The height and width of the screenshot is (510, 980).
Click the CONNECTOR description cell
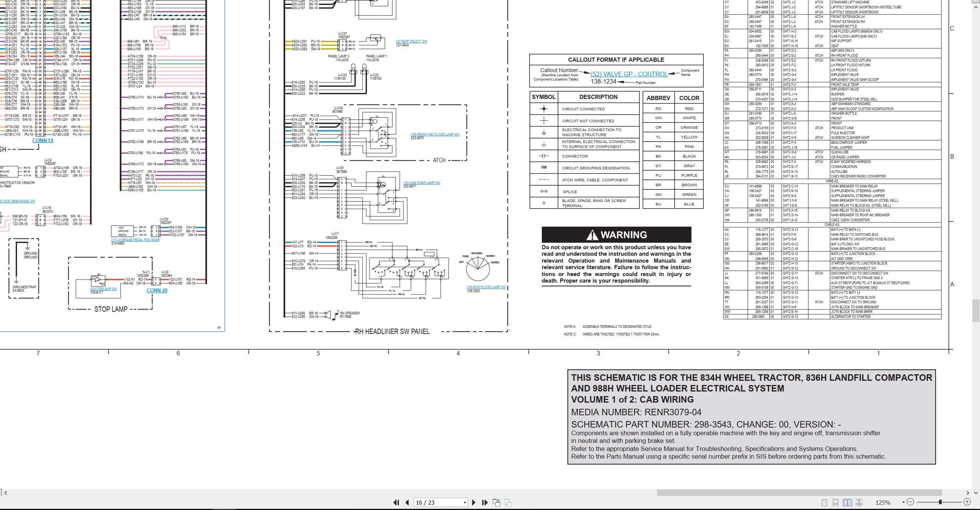(598, 156)
